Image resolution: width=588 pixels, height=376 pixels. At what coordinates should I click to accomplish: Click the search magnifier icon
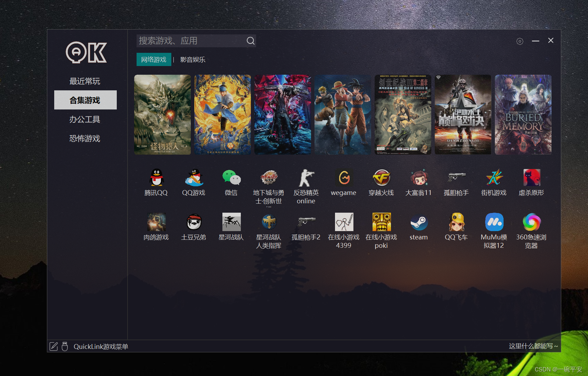[x=251, y=41]
